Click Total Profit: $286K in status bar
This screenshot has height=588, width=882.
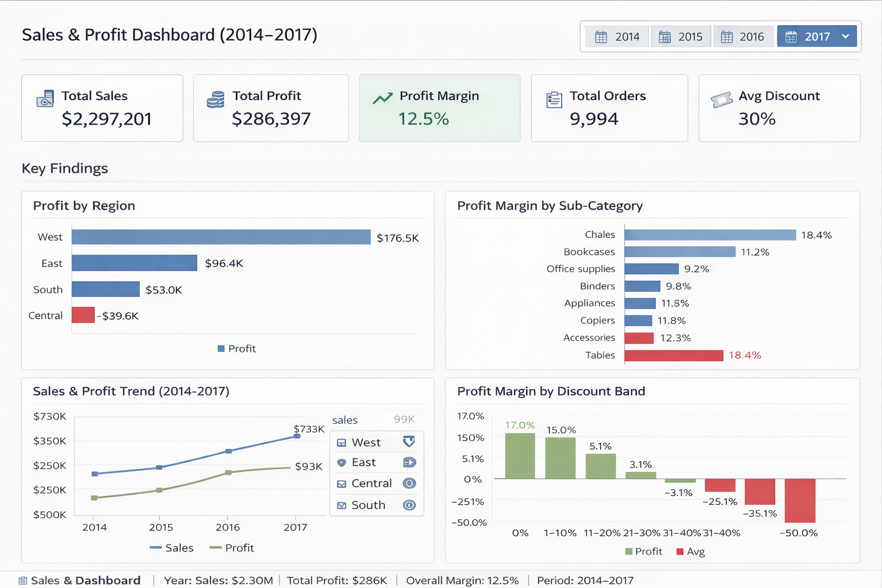(337, 581)
